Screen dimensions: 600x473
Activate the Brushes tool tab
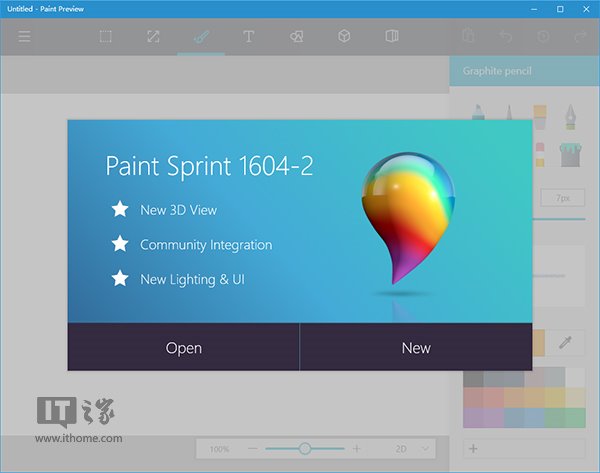[201, 37]
